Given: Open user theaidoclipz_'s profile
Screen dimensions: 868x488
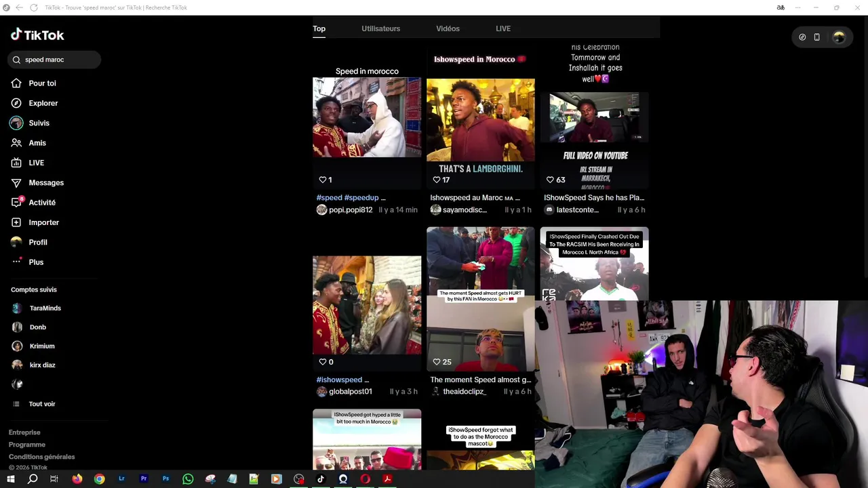Looking at the screenshot, I should [465, 392].
